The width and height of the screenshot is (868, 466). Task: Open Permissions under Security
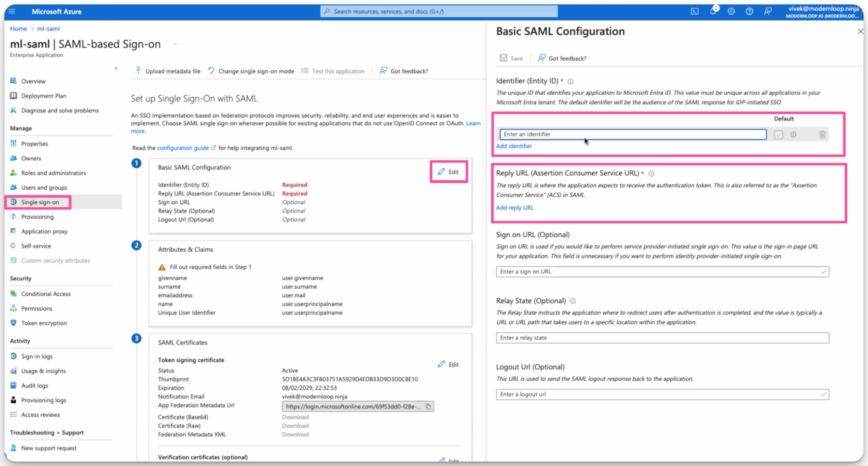(37, 308)
